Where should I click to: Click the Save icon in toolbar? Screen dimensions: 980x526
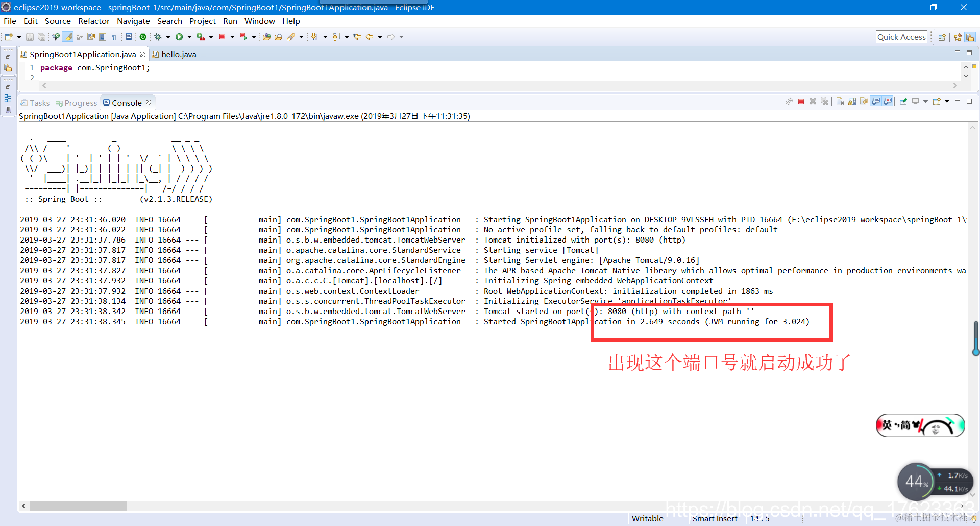click(30, 37)
